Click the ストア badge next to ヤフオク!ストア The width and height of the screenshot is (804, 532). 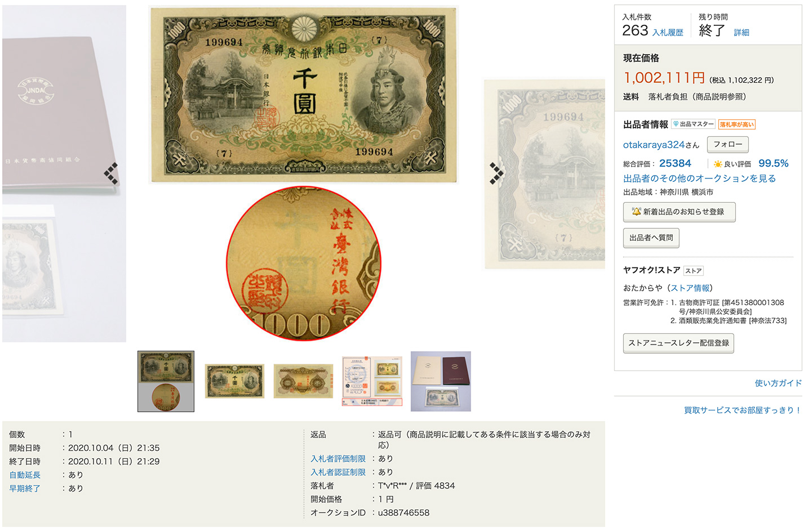[x=694, y=271]
